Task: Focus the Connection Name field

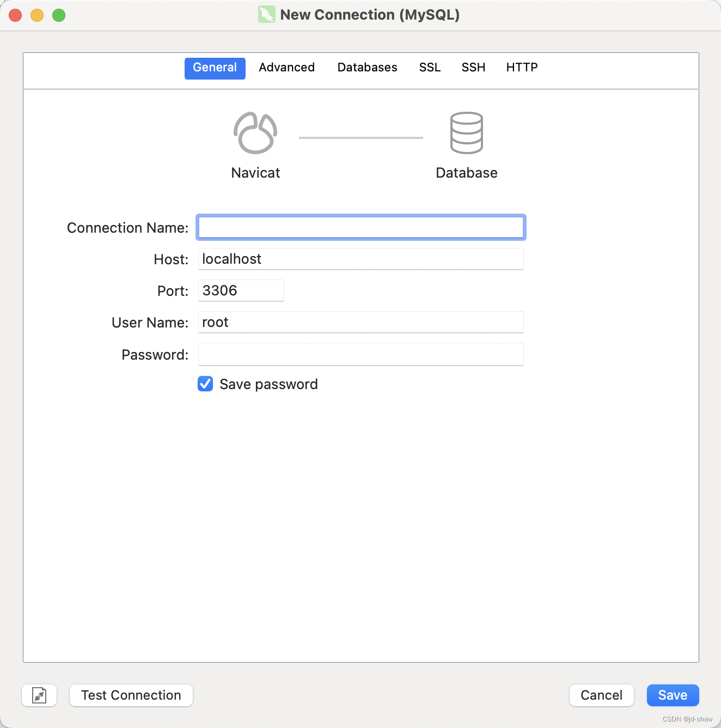Action: tap(361, 227)
